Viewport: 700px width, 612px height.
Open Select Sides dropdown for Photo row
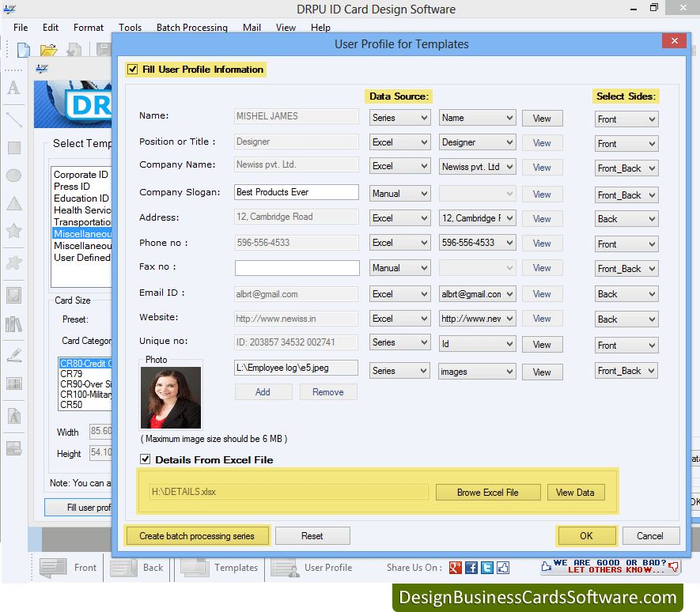pyautogui.click(x=626, y=371)
